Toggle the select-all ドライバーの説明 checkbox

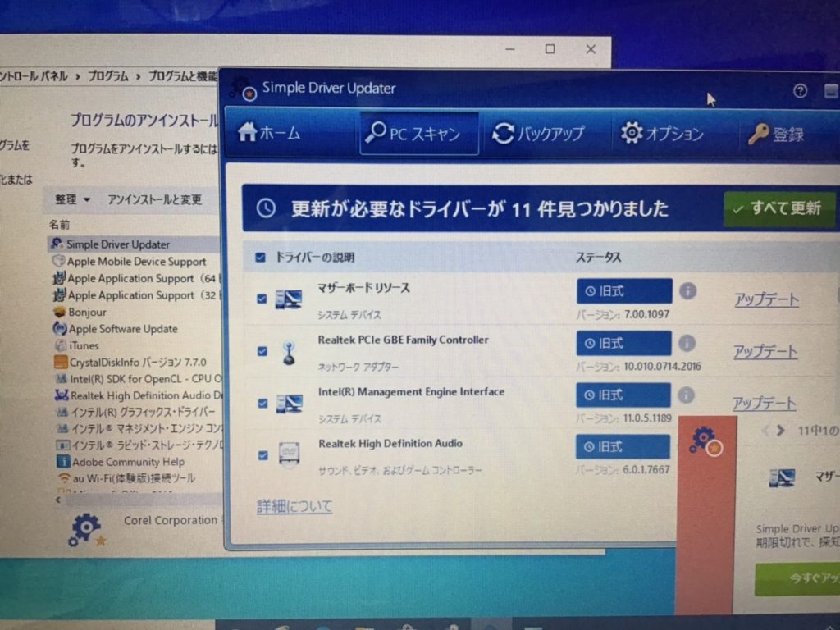[x=260, y=258]
